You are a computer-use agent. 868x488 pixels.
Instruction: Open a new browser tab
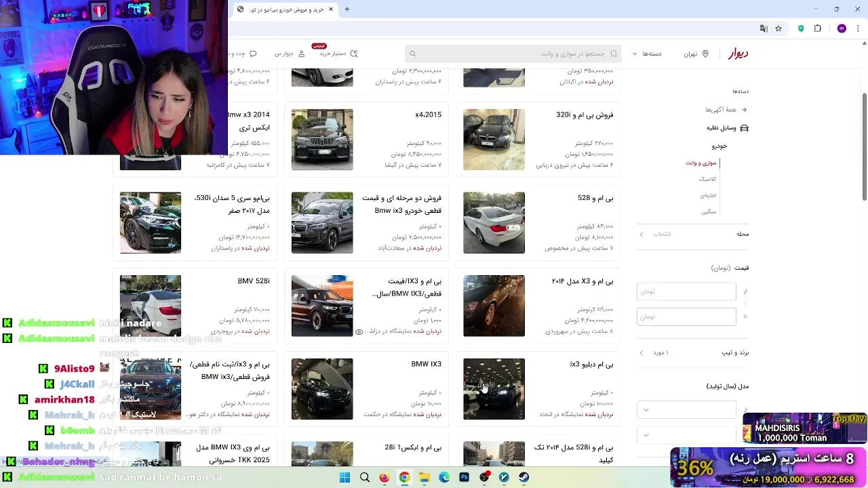[x=347, y=9]
